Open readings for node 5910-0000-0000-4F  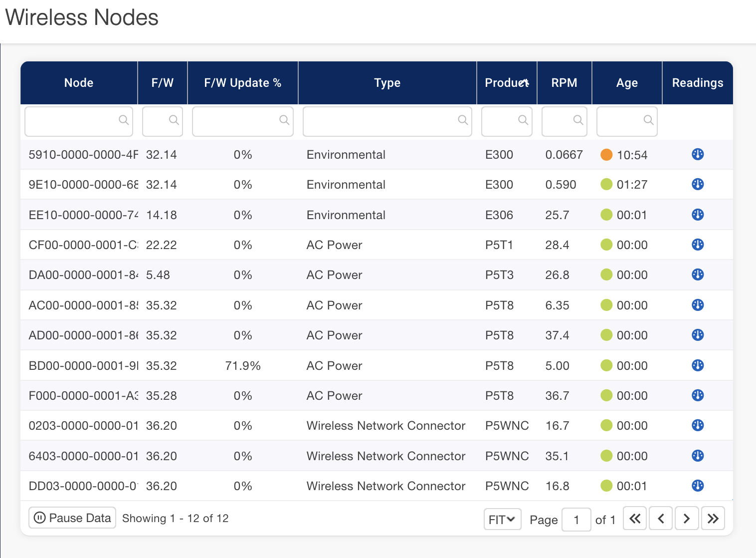[x=697, y=154]
